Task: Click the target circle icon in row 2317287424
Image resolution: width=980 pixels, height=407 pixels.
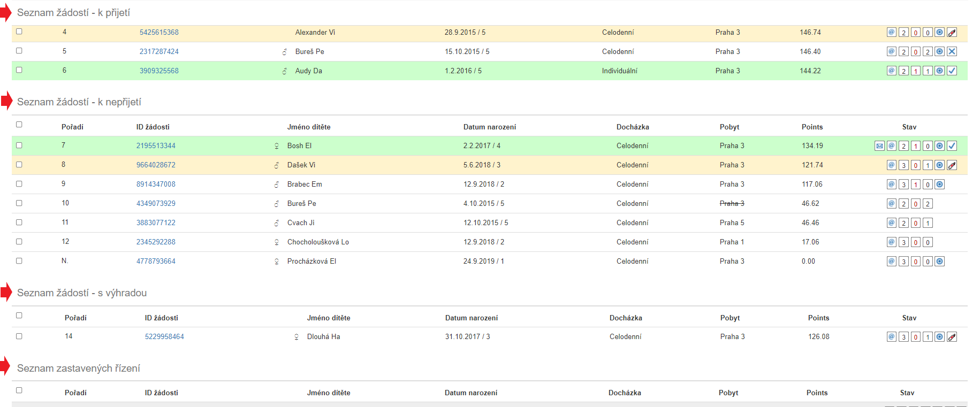Action: pos(940,51)
